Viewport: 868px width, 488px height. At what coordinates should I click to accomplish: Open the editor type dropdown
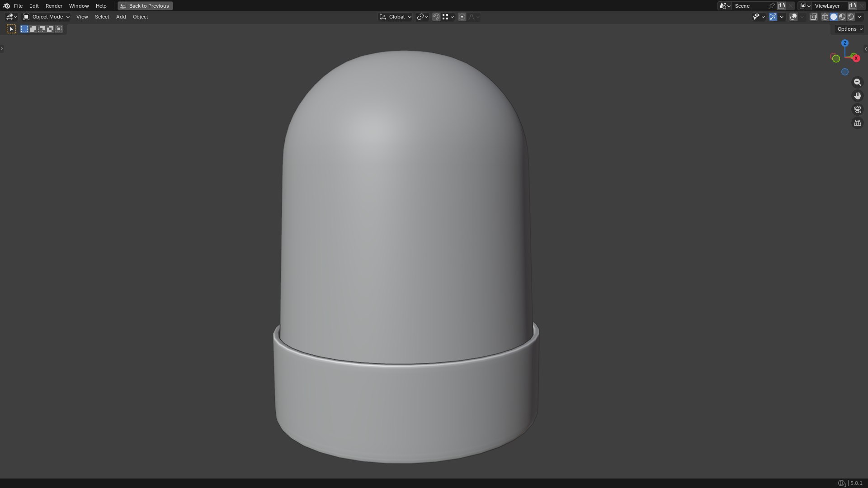11,17
